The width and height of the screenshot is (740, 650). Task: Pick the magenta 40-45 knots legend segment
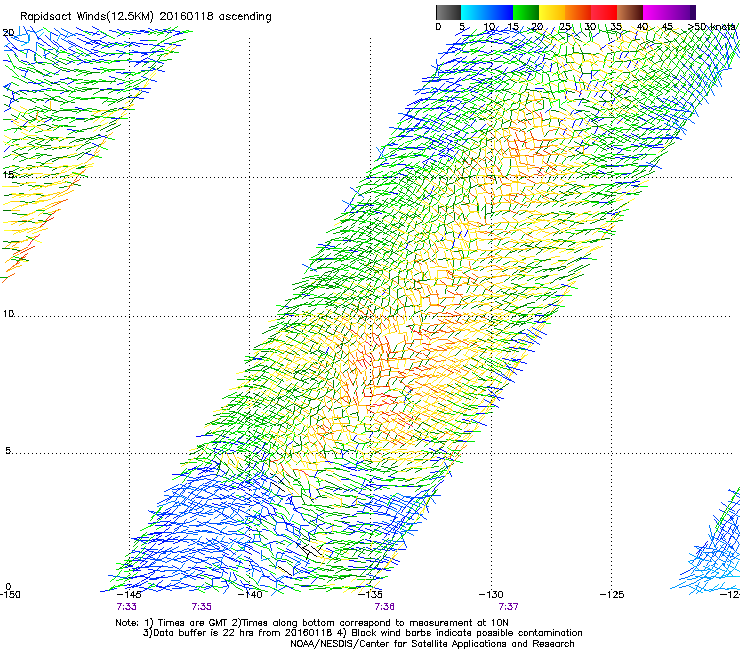tap(656, 12)
